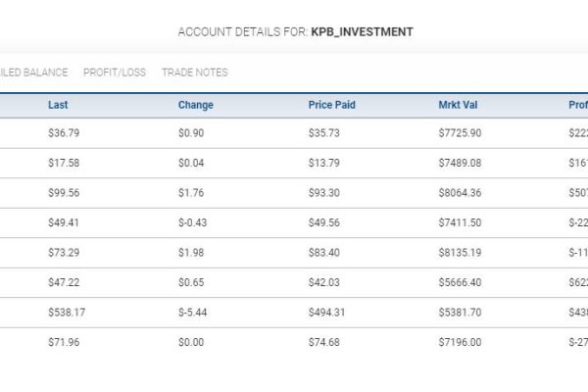Image resolution: width=588 pixels, height=392 pixels.
Task: Open the Detailed Balance tab
Action: coord(33,73)
